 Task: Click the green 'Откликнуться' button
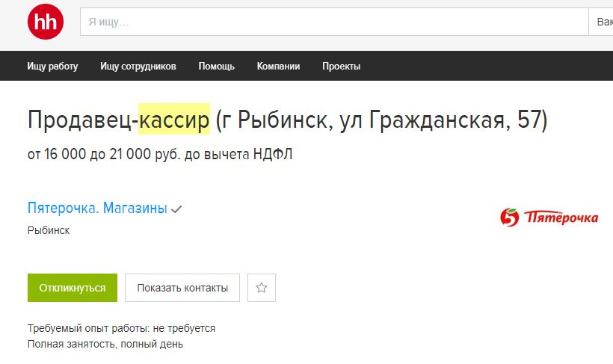(x=73, y=288)
